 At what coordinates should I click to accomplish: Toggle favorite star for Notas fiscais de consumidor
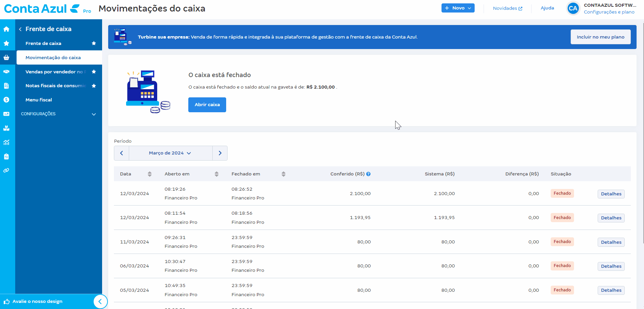coord(94,86)
